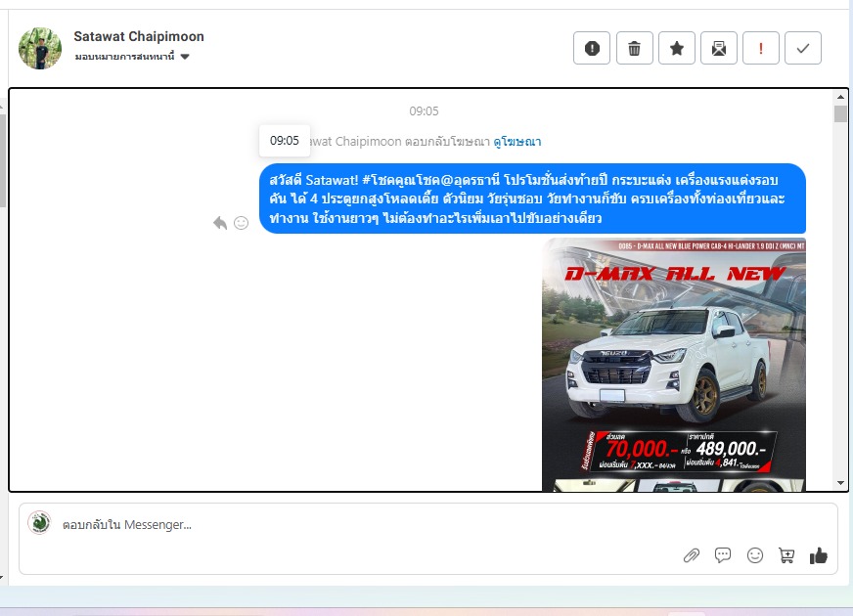Screen dimensions: 853x616
Task: Open emoji picker in reply box
Action: 755,555
